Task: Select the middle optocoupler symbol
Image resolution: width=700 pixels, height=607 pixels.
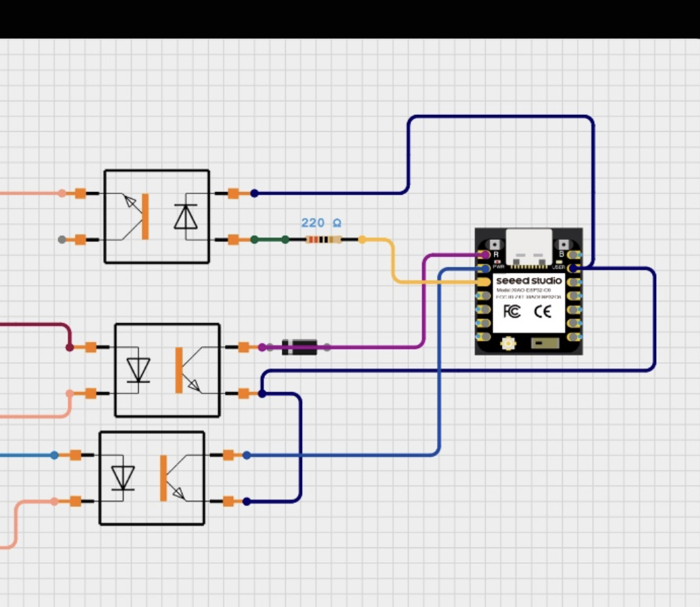Action: pos(168,370)
